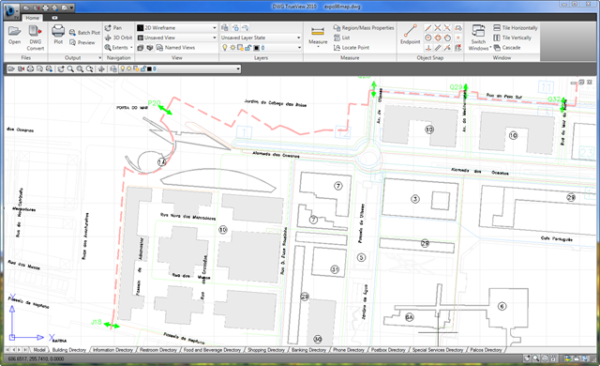The width and height of the screenshot is (600, 366).
Task: Toggle Tangent object snap
Action: pos(447,38)
